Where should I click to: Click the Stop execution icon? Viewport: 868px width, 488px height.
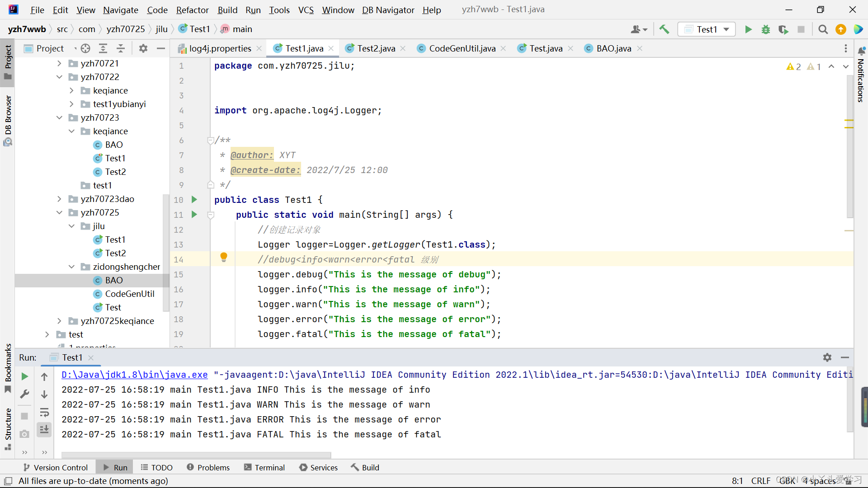(x=801, y=28)
